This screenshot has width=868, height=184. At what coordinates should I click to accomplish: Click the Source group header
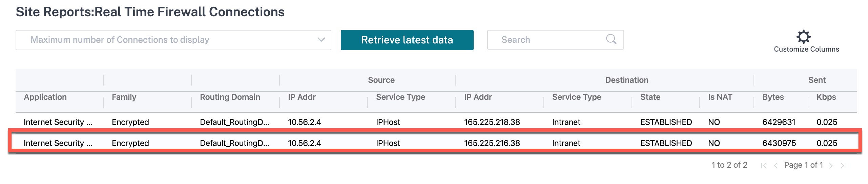(381, 80)
